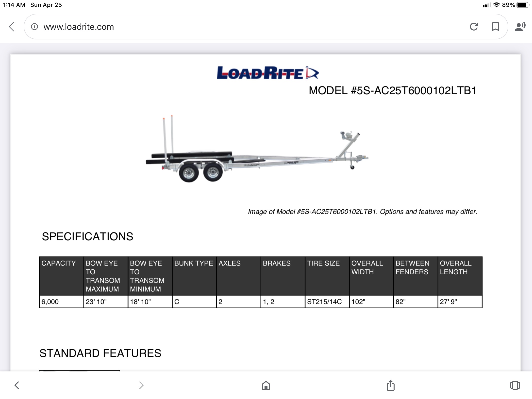Open the share sheet icon
Viewport: 532px width, 399px height.
390,385
